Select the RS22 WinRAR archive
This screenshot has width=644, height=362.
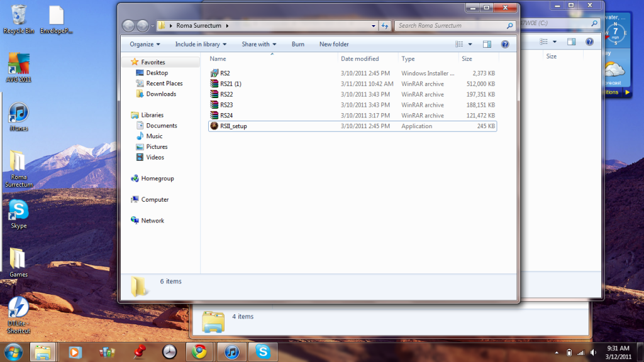(226, 94)
